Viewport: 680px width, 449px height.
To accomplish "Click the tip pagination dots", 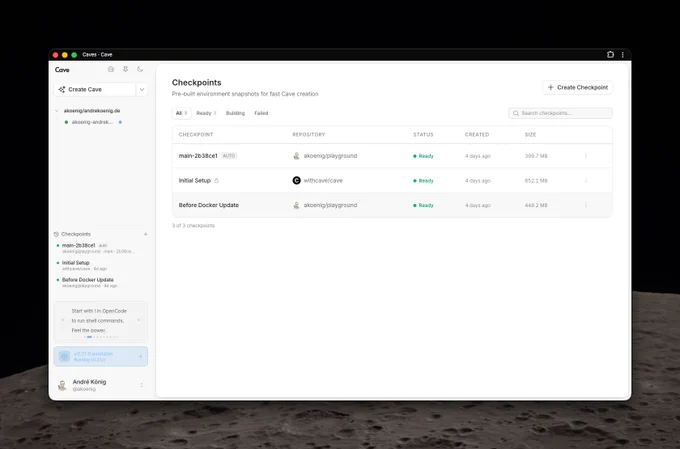I will (x=101, y=337).
